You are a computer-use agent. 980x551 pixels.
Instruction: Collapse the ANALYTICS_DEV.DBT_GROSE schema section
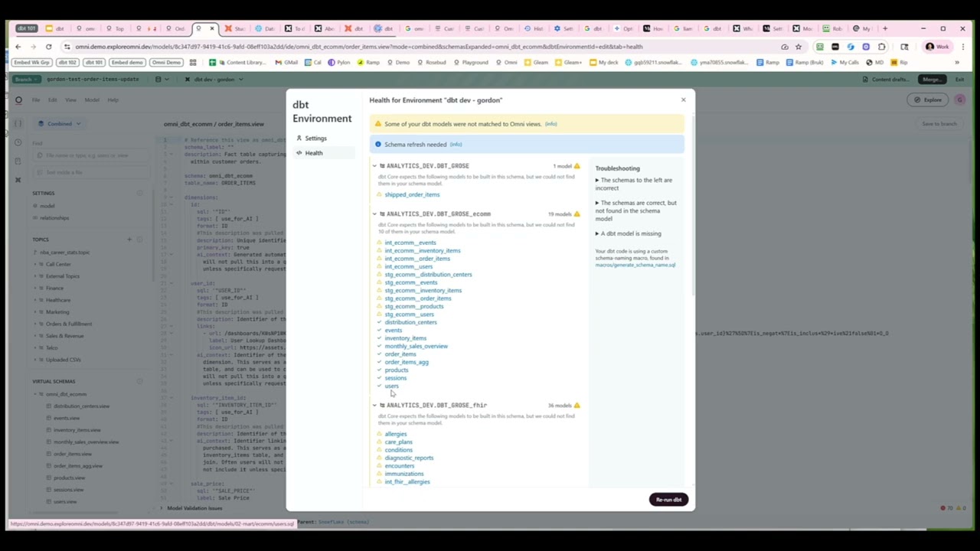coord(374,166)
